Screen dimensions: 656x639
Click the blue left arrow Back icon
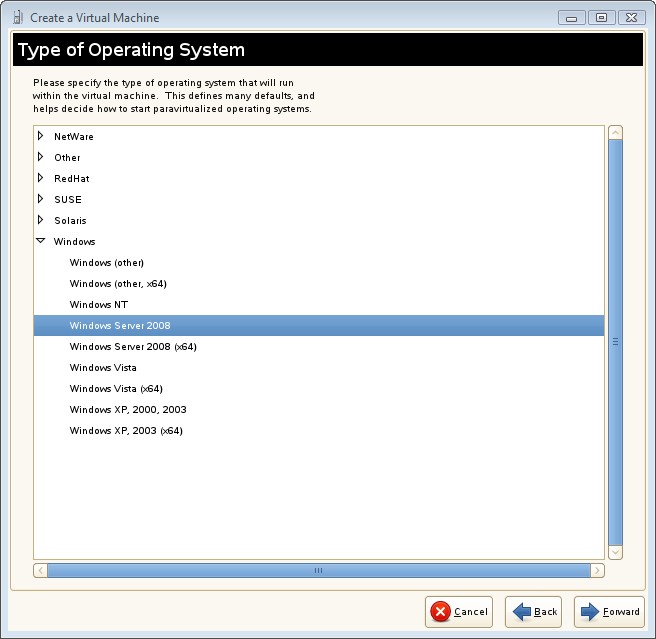pyautogui.click(x=521, y=612)
